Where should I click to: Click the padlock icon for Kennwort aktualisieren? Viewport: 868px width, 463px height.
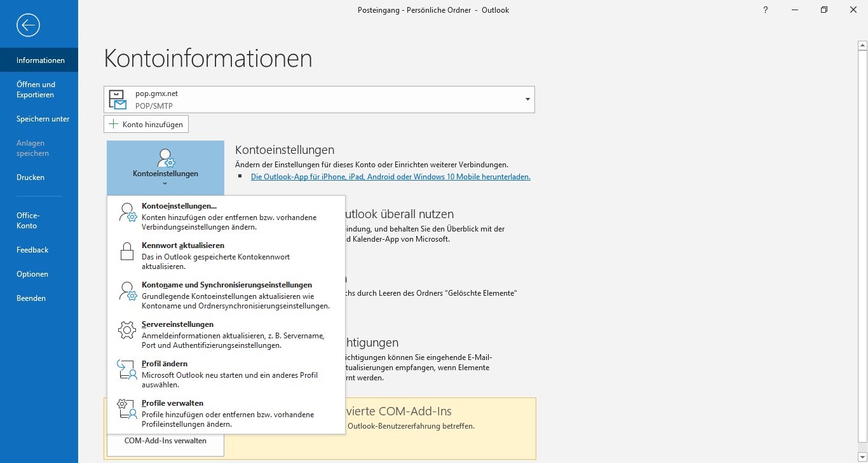[x=127, y=252]
